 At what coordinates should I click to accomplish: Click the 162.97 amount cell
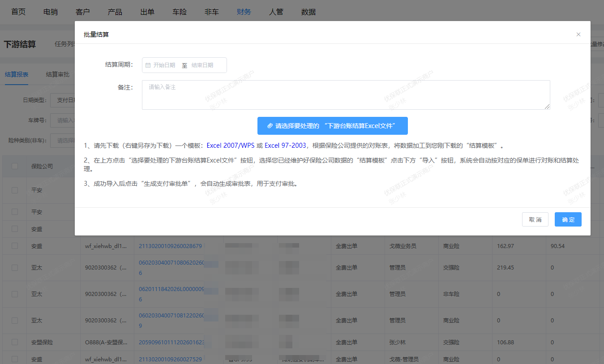point(505,246)
